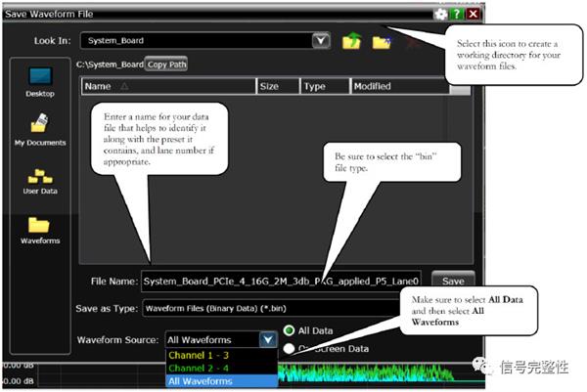Screen dimensions: 587x392
Task: Expand the Look In folder dropdown
Action: point(321,40)
